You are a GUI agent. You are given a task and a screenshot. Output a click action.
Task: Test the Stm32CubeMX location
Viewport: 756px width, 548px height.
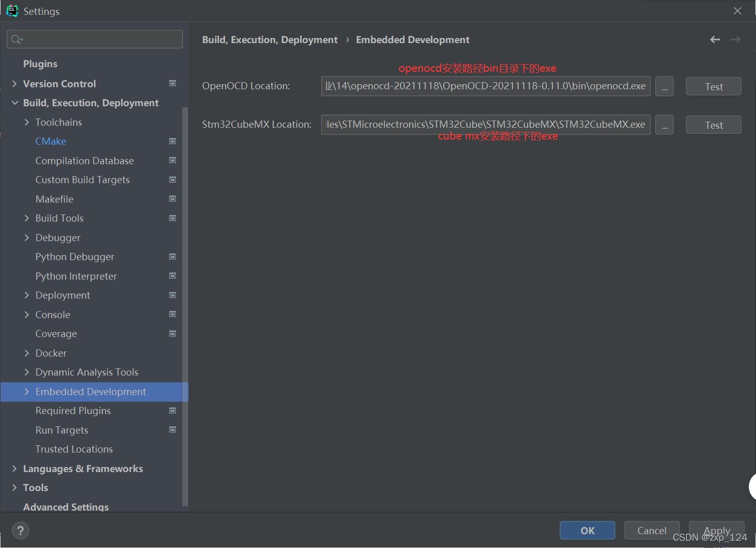click(713, 125)
